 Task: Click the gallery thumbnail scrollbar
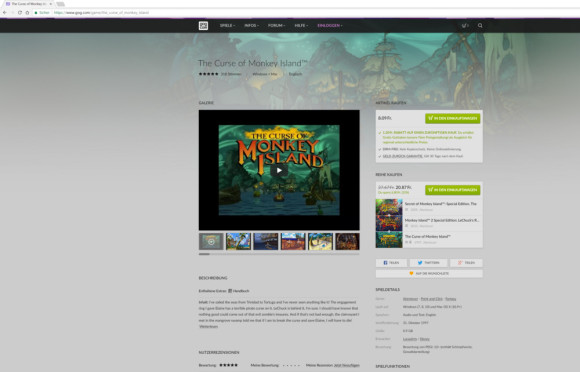pos(279,254)
